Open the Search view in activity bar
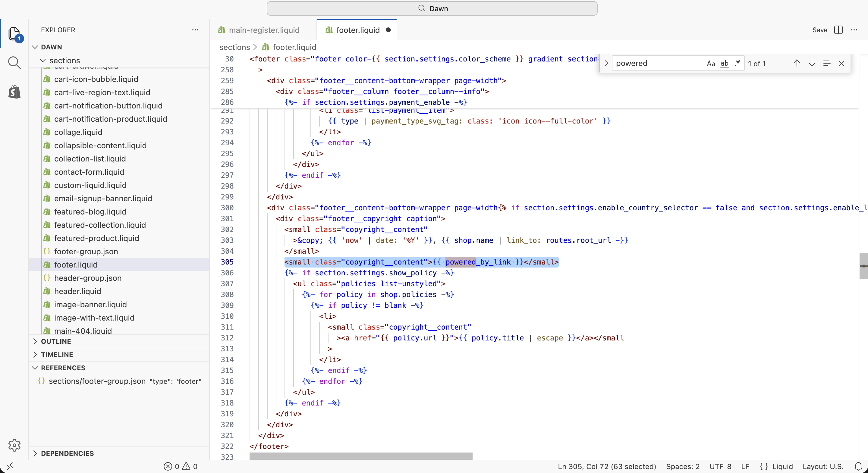 tap(14, 63)
